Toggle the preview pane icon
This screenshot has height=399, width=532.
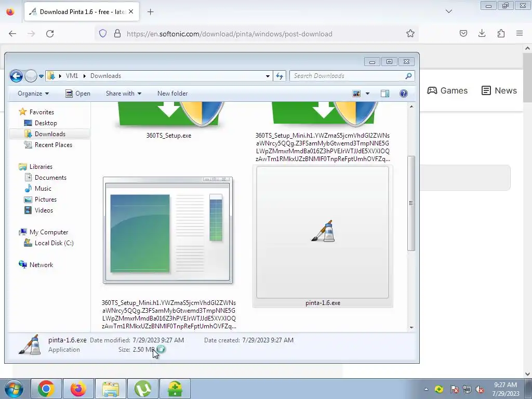[x=385, y=94]
